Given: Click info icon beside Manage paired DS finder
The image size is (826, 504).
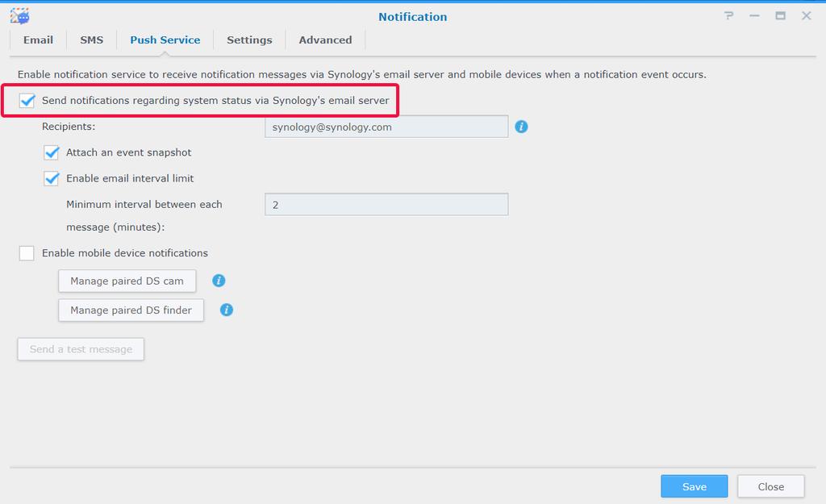Looking at the screenshot, I should coord(227,310).
